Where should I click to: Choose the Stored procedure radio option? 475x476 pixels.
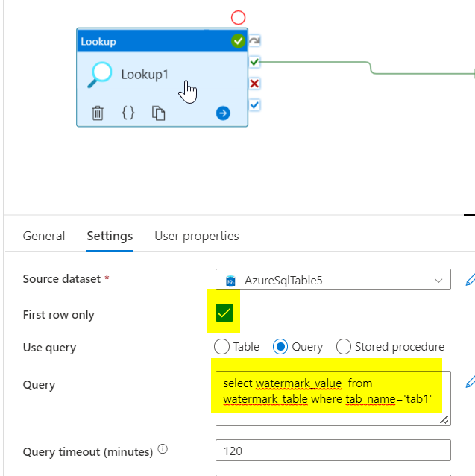(344, 347)
